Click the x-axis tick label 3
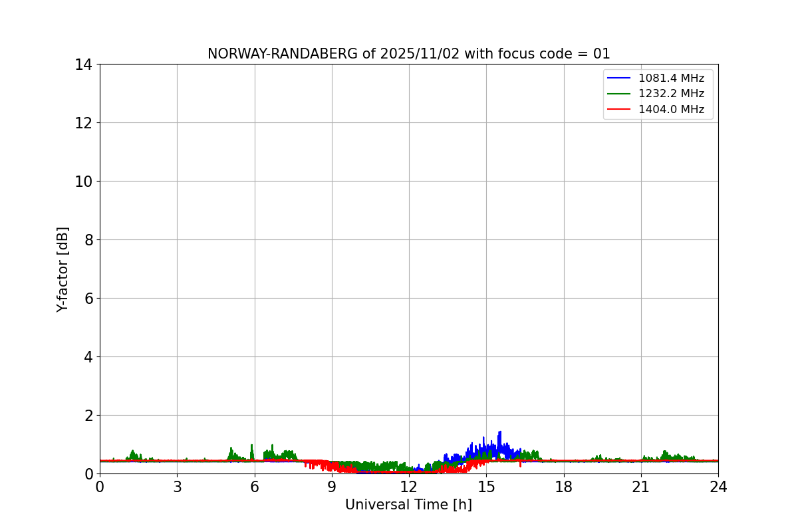Screen dimensions: 798x532 click(x=177, y=487)
